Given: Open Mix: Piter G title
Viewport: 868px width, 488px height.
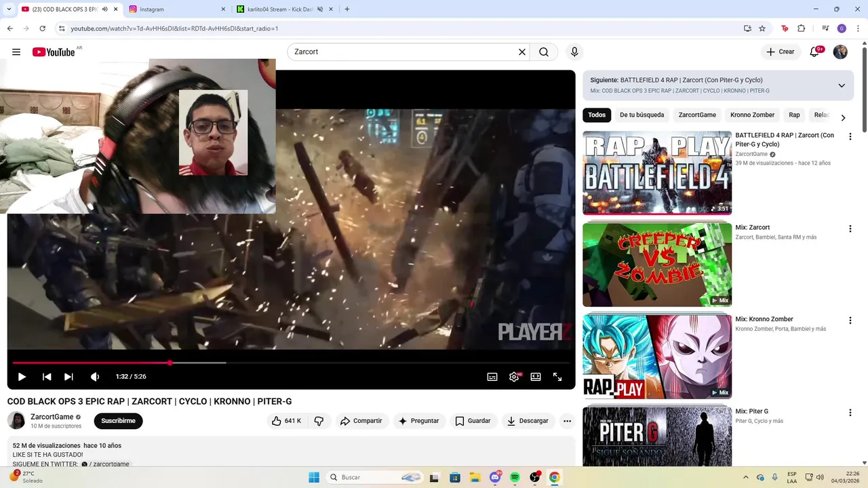Looking at the screenshot, I should click(752, 411).
